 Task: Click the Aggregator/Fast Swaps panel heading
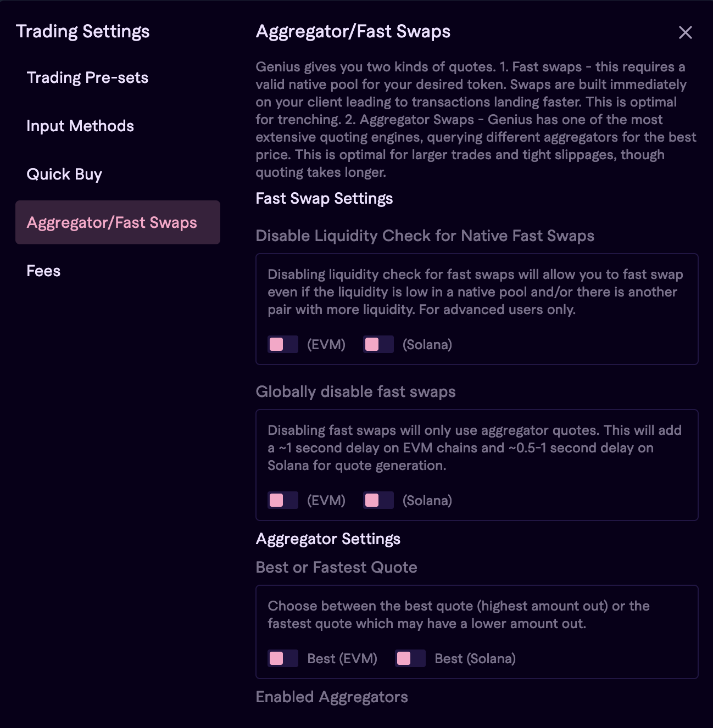353,31
